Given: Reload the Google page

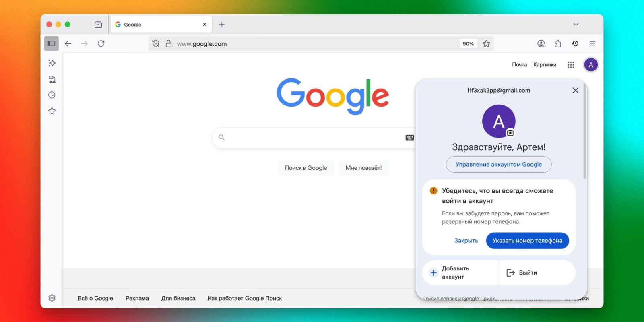Looking at the screenshot, I should coord(101,43).
